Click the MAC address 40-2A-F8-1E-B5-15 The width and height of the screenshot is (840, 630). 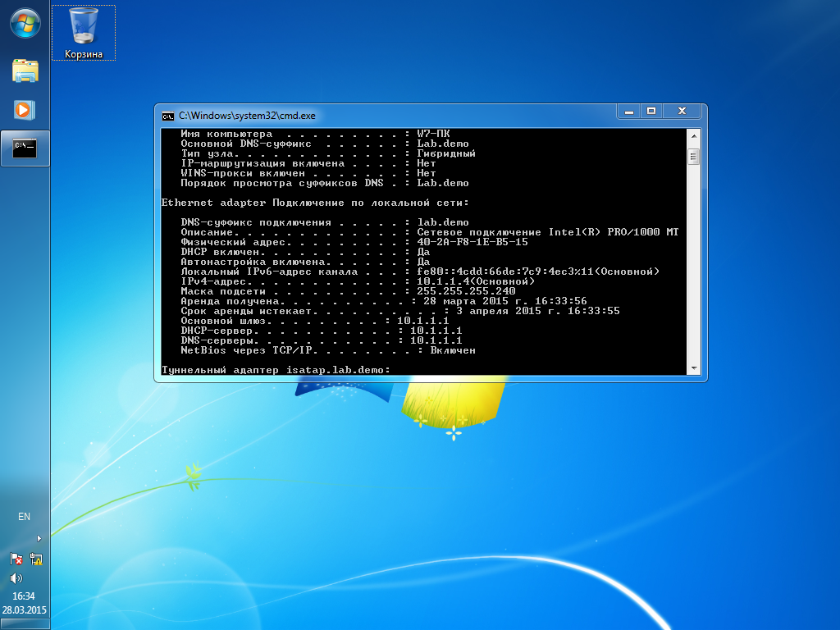[472, 242]
